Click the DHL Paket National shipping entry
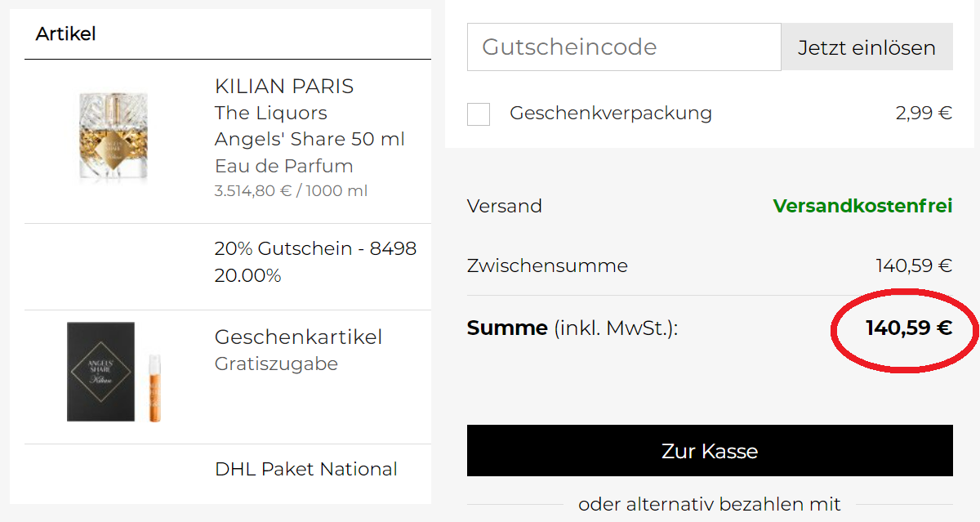This screenshot has width=980, height=522. (305, 469)
